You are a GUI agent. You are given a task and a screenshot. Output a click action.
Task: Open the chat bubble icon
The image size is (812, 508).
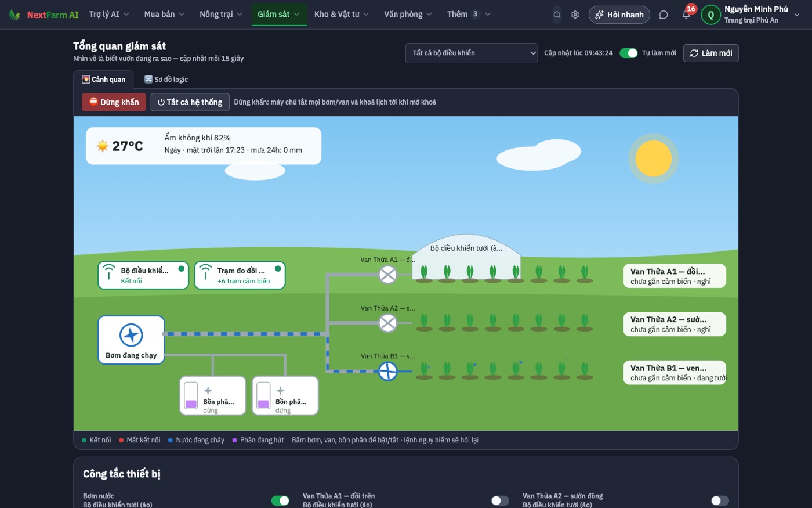(x=664, y=15)
